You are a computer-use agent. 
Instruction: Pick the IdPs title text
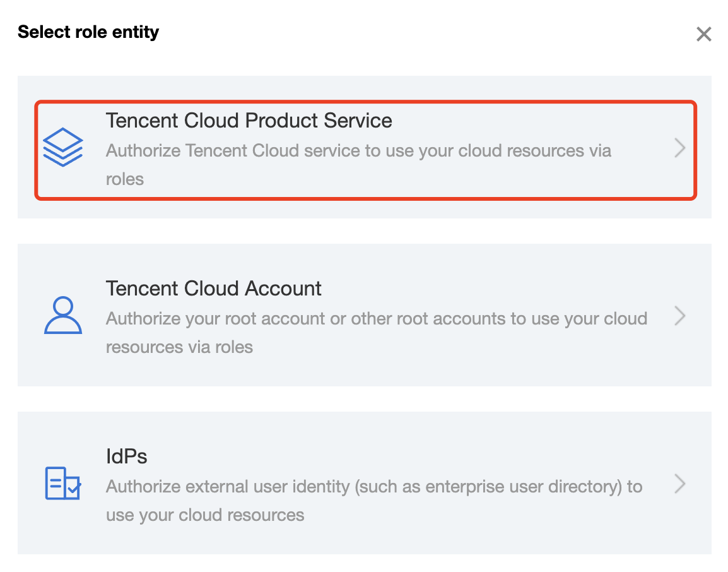(126, 456)
